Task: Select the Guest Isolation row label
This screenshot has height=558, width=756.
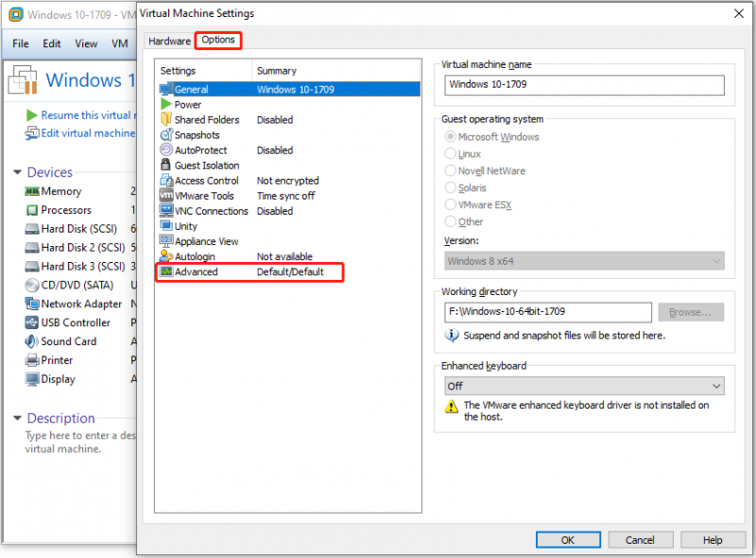Action: click(x=207, y=166)
